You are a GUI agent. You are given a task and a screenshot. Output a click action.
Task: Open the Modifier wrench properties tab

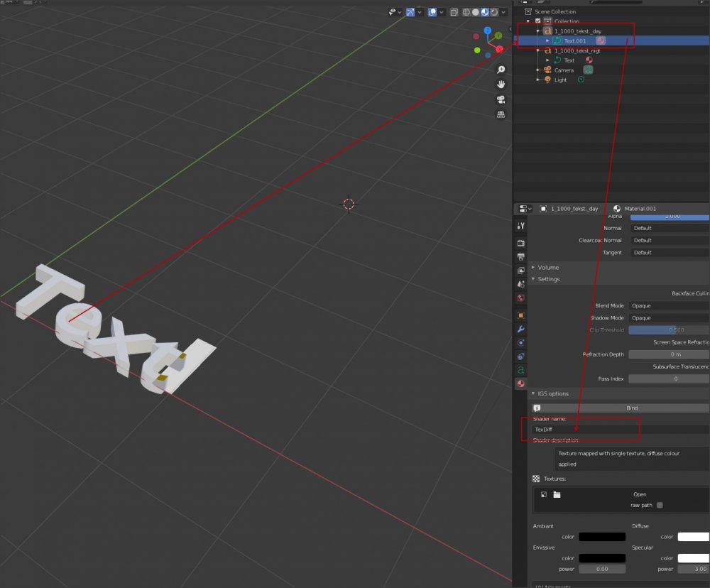[521, 330]
